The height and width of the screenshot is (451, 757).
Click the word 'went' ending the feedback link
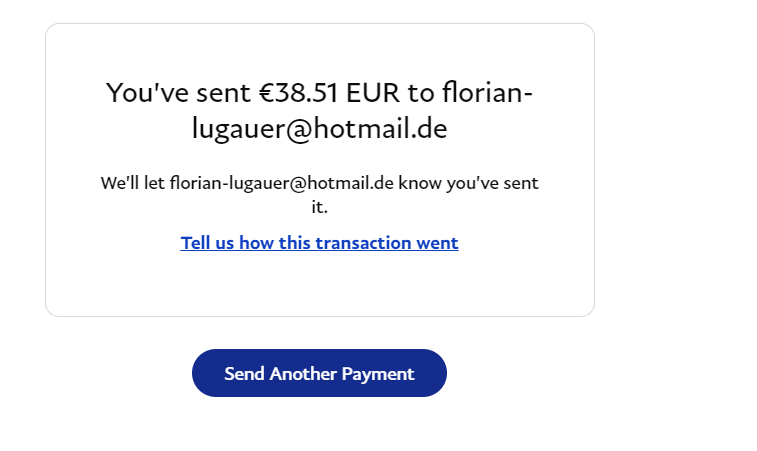pyautogui.click(x=436, y=243)
